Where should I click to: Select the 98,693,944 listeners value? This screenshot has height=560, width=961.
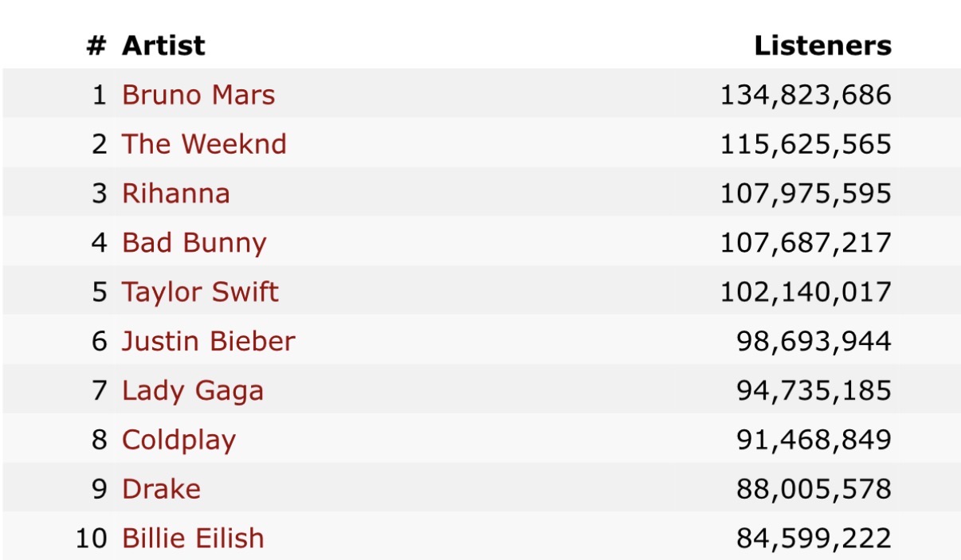click(813, 342)
